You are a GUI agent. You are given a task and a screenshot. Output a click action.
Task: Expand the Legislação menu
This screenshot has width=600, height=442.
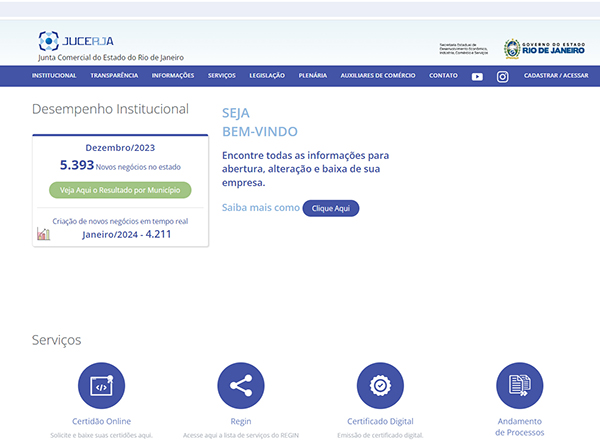267,76
